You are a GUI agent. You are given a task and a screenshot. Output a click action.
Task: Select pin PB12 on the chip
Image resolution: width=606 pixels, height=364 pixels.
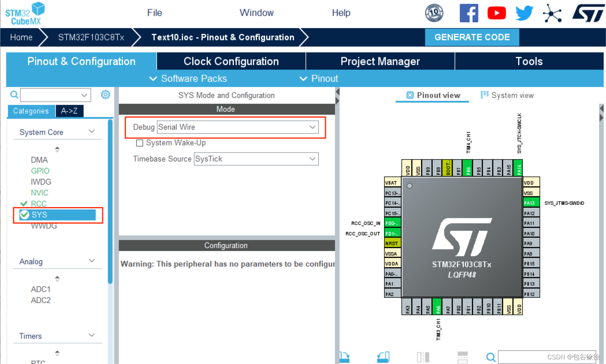531,294
